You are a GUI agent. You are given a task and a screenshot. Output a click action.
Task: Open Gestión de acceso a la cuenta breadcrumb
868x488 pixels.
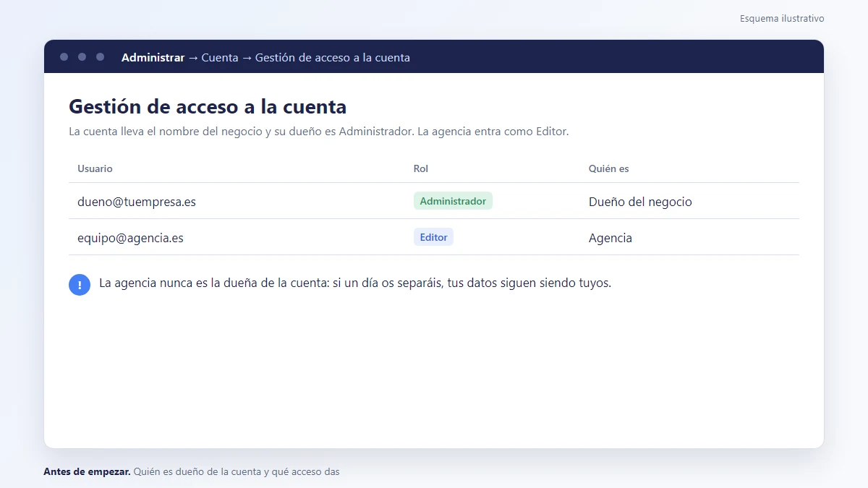[x=333, y=57]
